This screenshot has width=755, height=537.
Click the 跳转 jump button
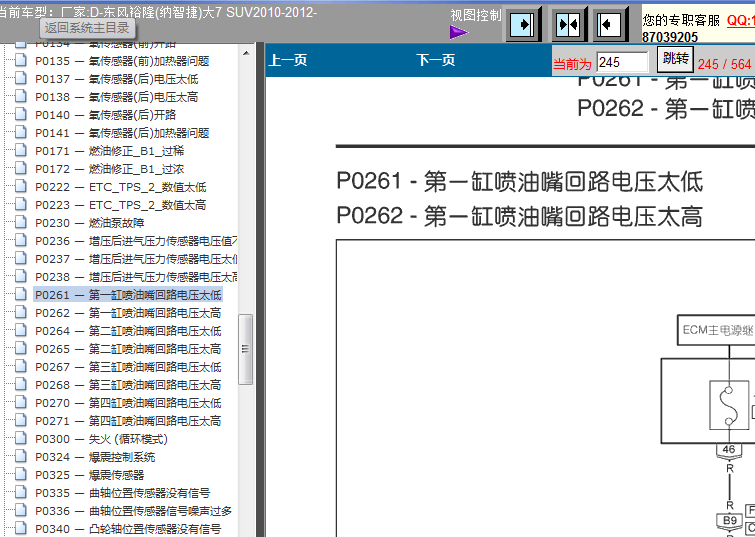676,59
